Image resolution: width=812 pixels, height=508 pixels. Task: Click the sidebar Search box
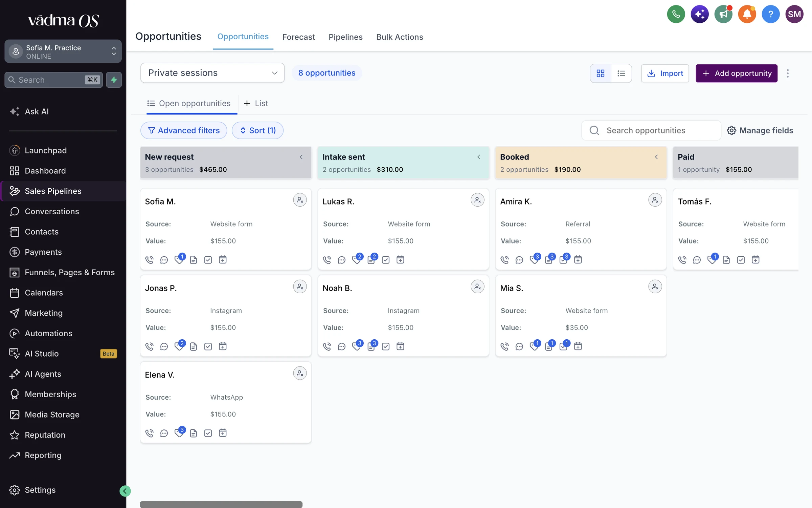pyautogui.click(x=53, y=80)
